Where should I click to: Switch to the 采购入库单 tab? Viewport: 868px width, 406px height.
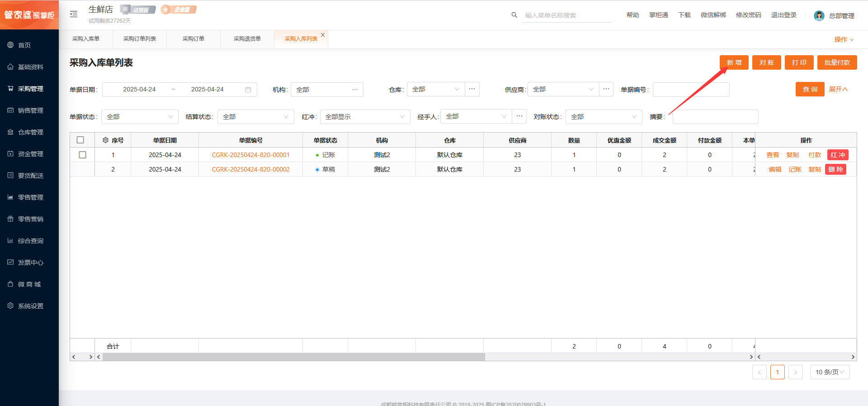(86, 39)
